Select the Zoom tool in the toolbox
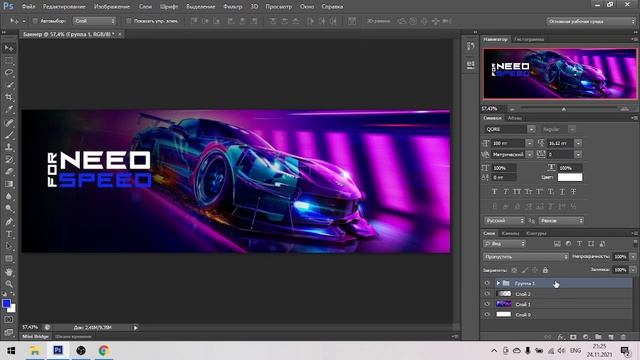The height and width of the screenshot is (360, 640). pyautogui.click(x=9, y=284)
